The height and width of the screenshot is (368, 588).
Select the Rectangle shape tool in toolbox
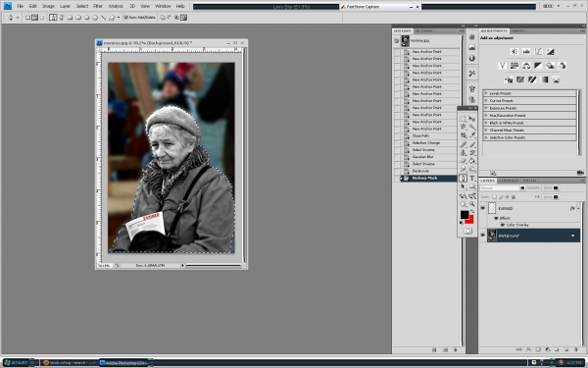(x=472, y=186)
